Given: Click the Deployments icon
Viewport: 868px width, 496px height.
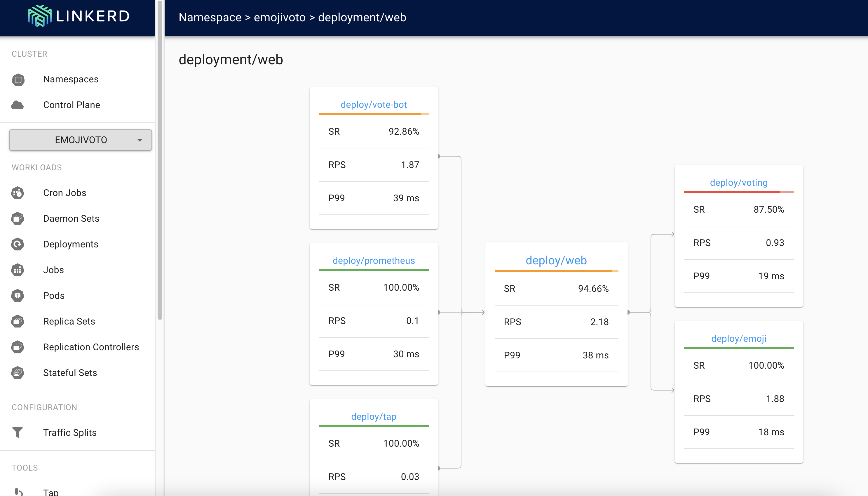Looking at the screenshot, I should coord(17,244).
